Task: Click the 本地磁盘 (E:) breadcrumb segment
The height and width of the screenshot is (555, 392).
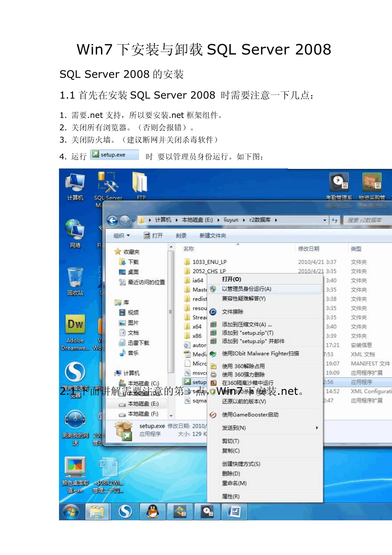Action: (x=197, y=220)
